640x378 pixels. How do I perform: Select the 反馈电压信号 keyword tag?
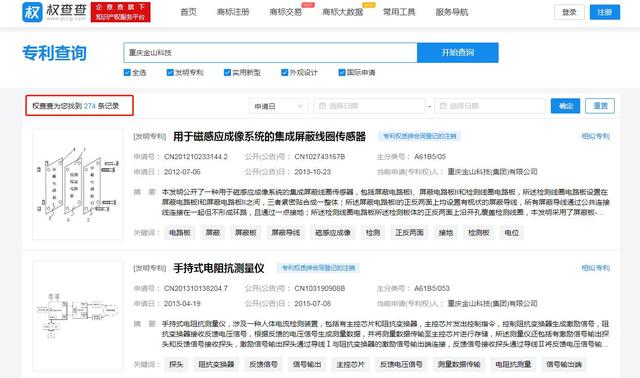401,365
